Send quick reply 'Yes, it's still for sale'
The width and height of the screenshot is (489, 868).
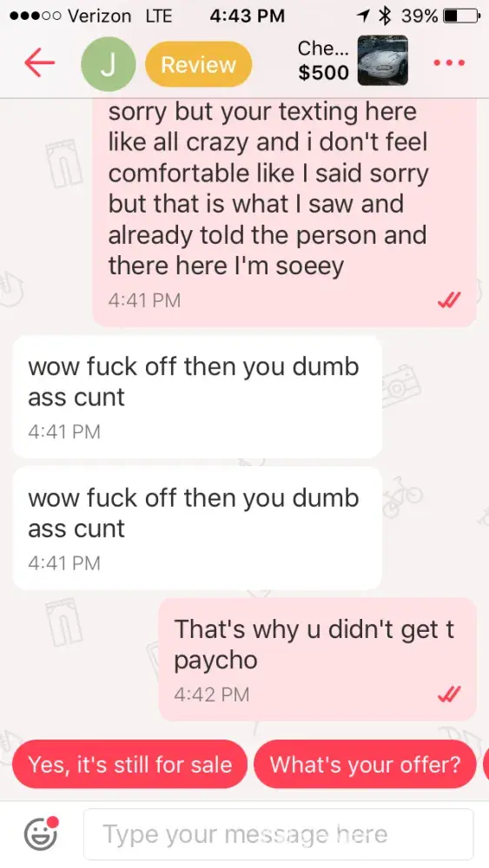pos(129,765)
